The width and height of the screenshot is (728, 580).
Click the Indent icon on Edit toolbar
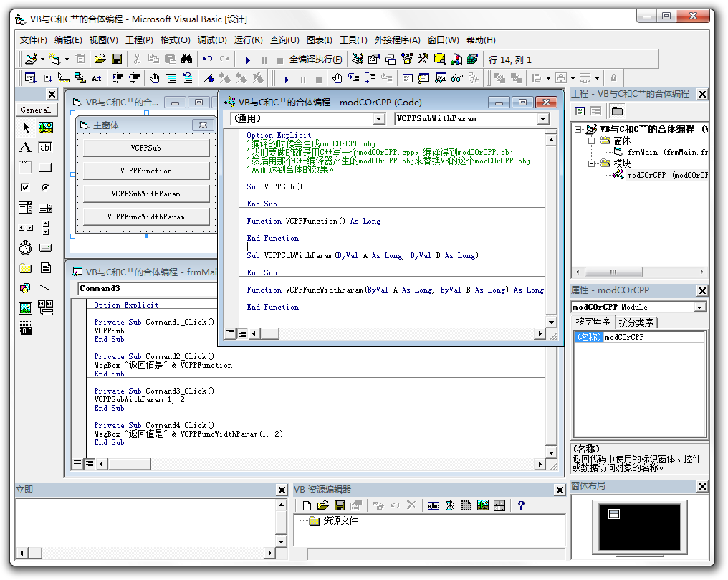pos(118,78)
